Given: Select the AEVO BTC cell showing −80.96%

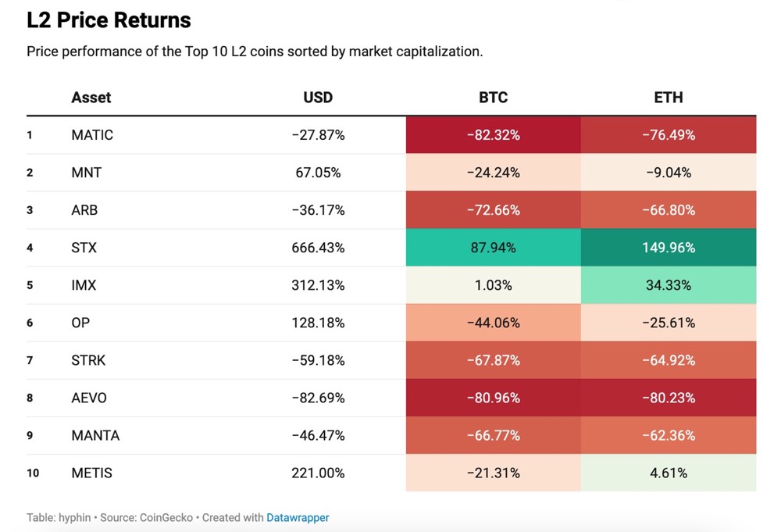Looking at the screenshot, I should (x=493, y=398).
